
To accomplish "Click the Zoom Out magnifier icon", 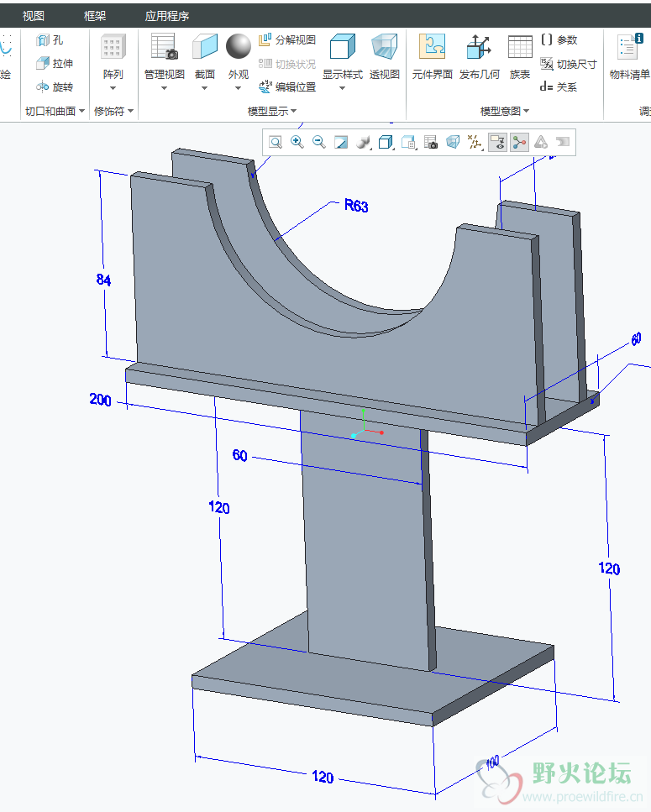I will click(x=319, y=143).
